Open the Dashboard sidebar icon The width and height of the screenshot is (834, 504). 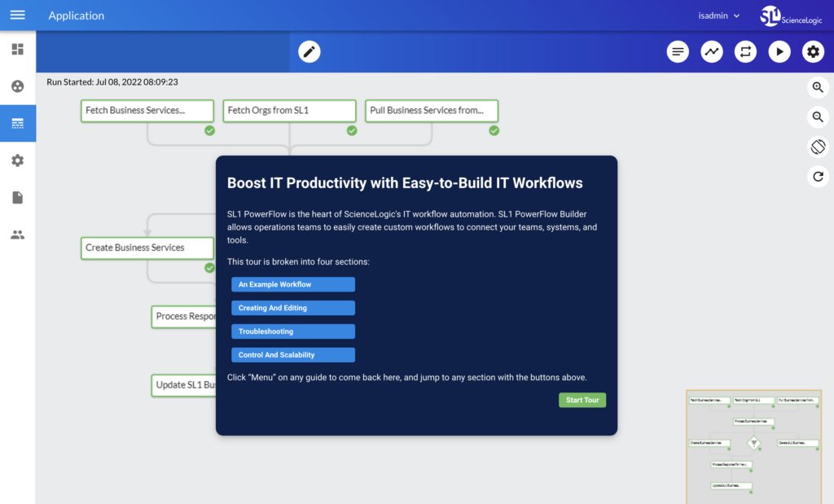[x=18, y=50]
